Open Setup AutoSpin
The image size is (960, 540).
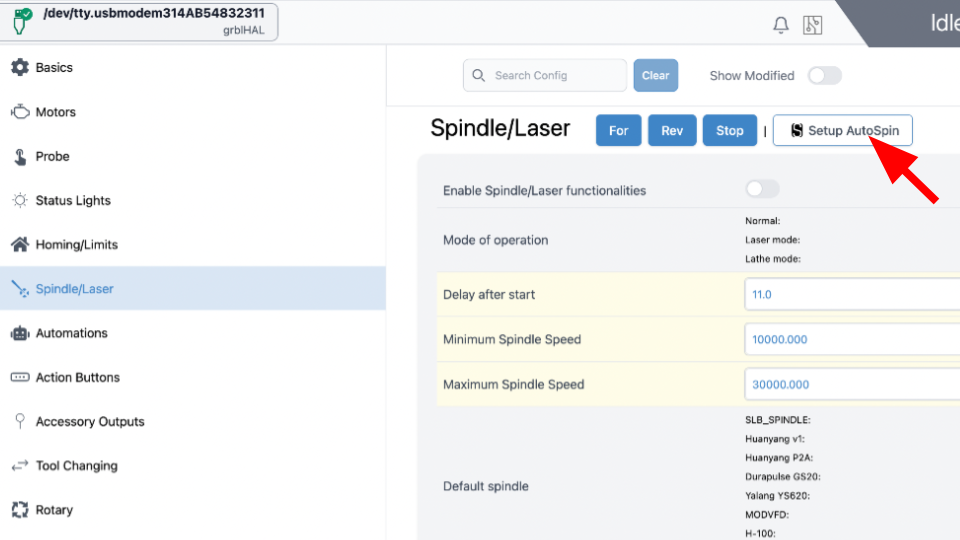click(842, 130)
